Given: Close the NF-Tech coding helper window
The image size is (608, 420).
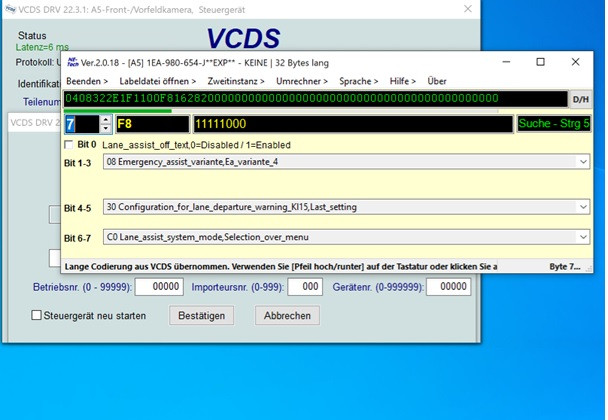Looking at the screenshot, I should click(575, 62).
